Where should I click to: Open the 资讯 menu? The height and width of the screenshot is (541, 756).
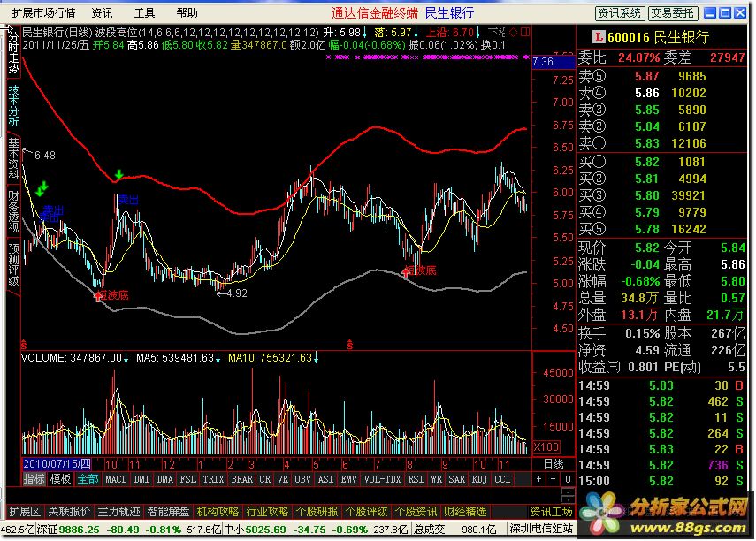102,13
